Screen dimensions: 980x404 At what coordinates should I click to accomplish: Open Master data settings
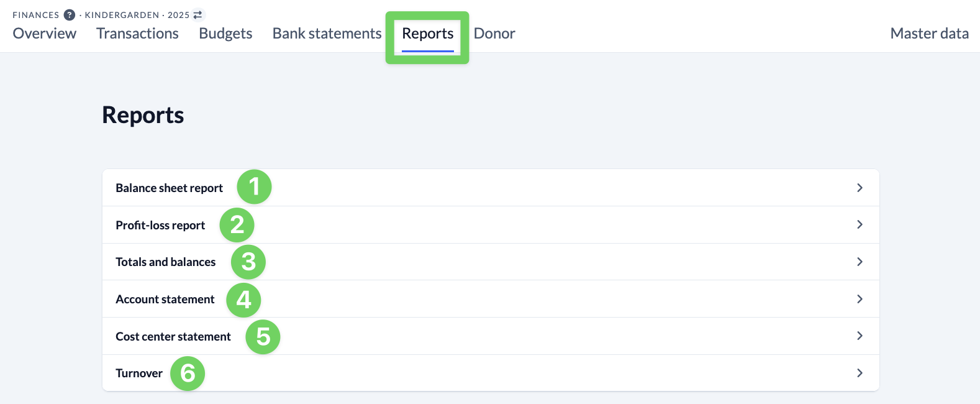click(x=929, y=34)
